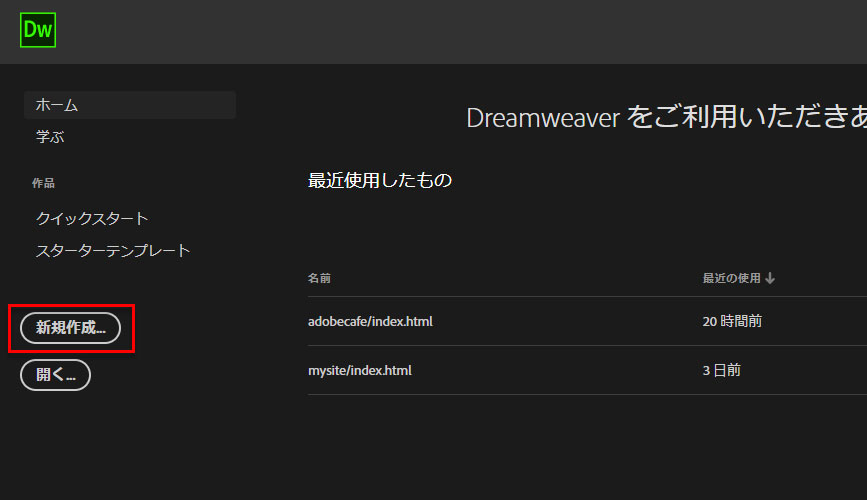Toggle the sort arrow beside 最近の使用

pyautogui.click(x=770, y=278)
